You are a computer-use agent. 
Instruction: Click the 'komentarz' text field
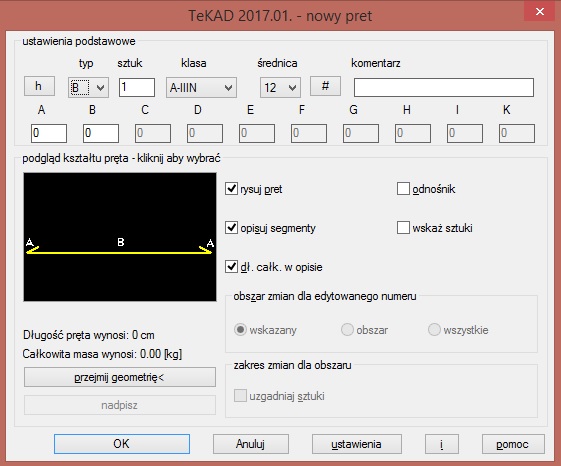click(x=444, y=88)
